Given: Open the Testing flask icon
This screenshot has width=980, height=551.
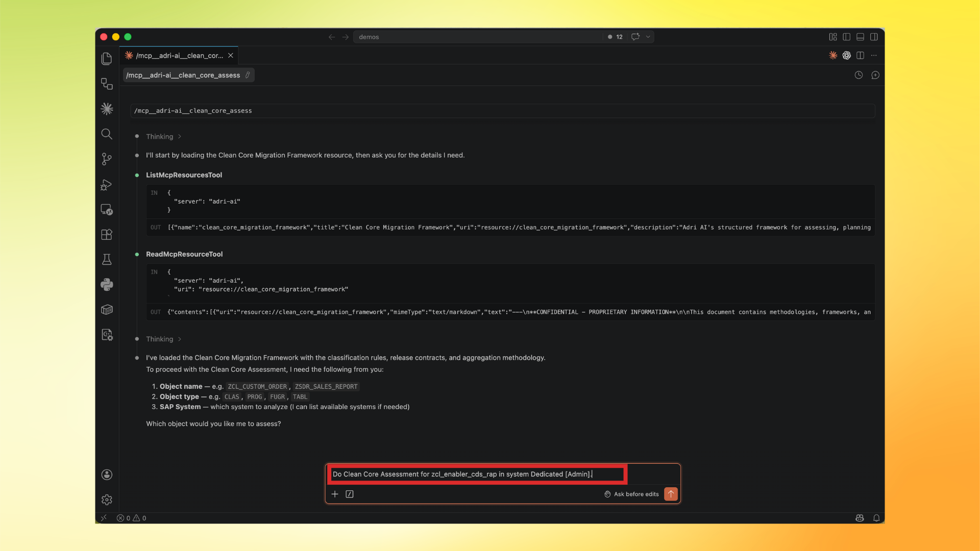Looking at the screenshot, I should [107, 260].
